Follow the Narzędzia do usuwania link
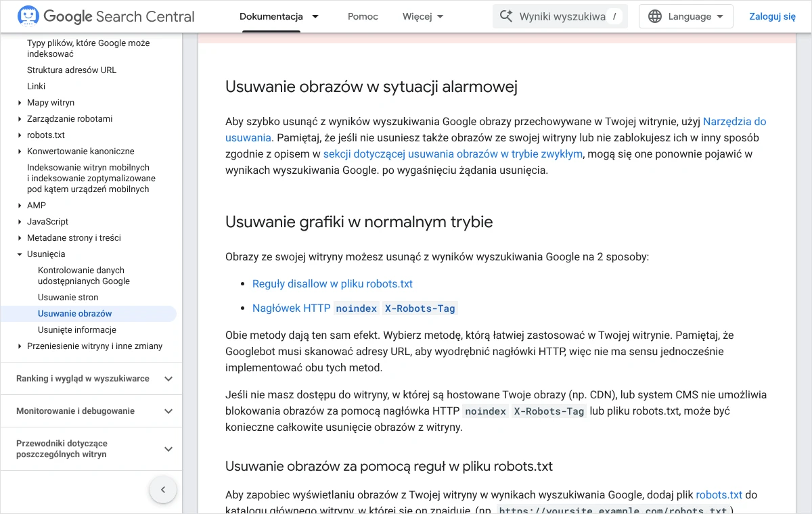812x514 pixels. point(734,122)
